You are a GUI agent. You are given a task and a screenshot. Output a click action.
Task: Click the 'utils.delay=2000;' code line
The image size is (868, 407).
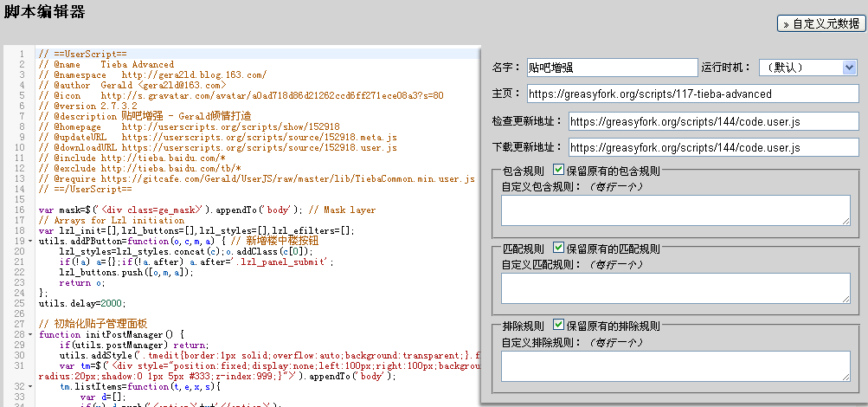(82, 303)
